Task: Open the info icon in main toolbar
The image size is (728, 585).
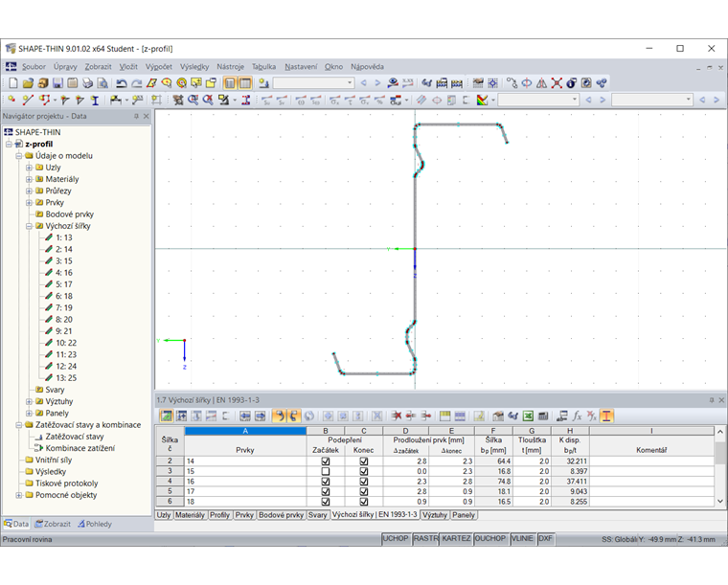Action: tap(572, 83)
